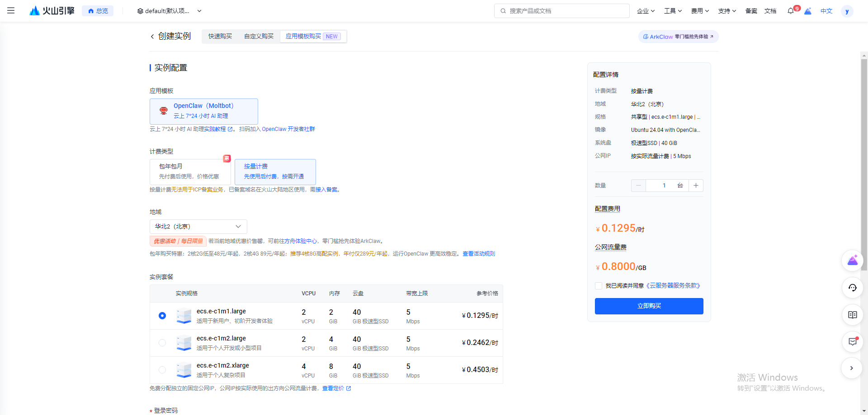Open the 云服务器服务条款 link
This screenshot has width=868, height=415.
pyautogui.click(x=673, y=286)
